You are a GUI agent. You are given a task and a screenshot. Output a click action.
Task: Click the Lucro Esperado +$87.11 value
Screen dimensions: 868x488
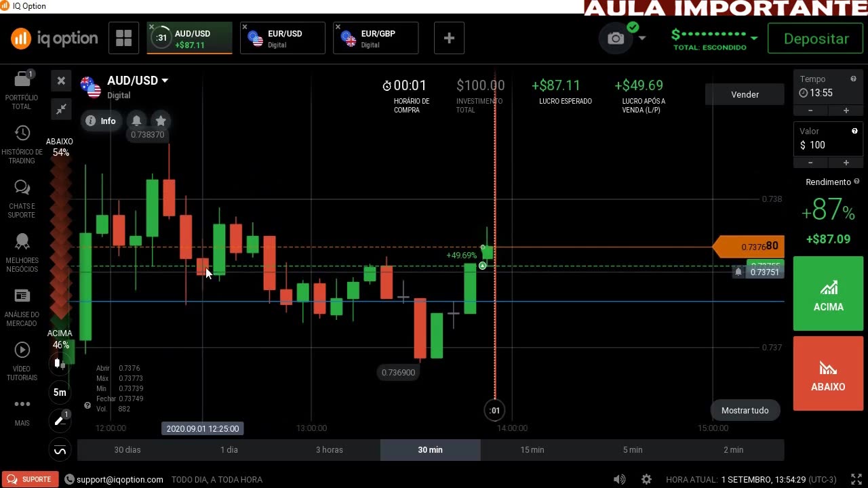[x=555, y=85]
